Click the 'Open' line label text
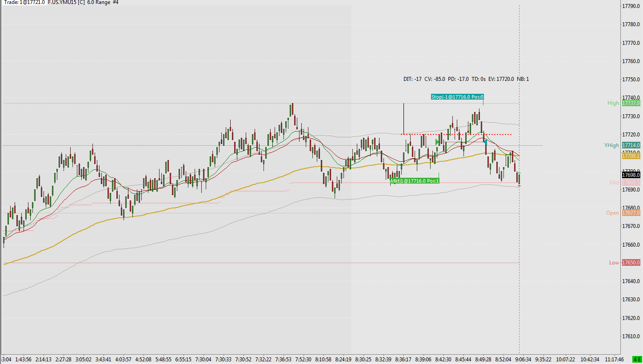 pos(612,213)
